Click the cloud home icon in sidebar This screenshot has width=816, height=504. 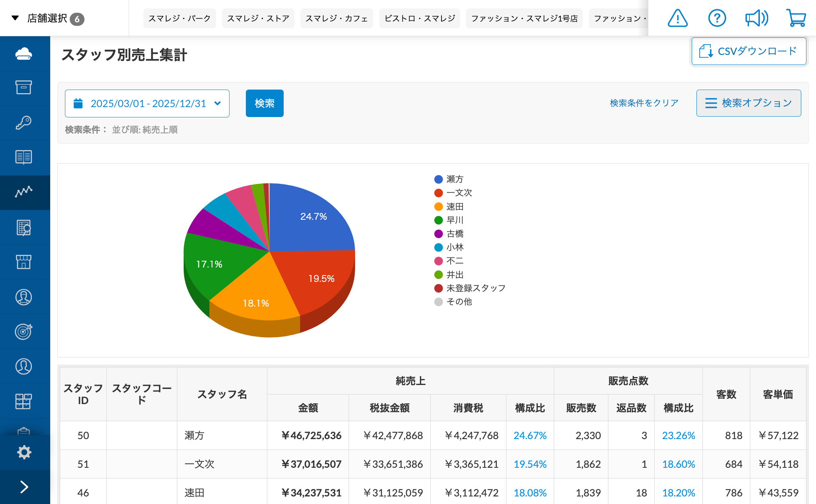point(24,54)
